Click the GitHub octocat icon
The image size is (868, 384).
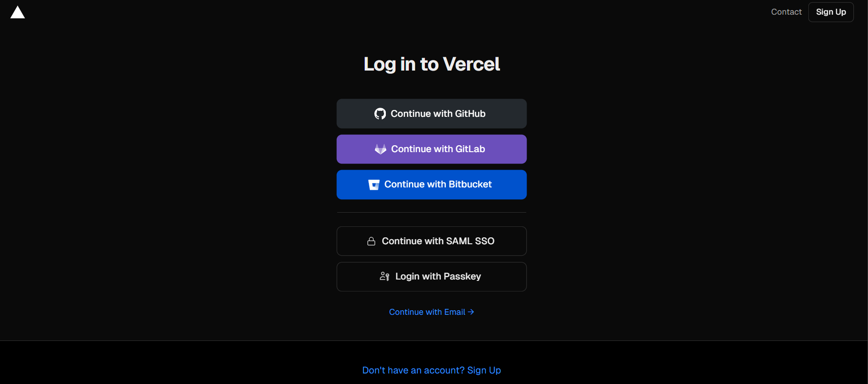(379, 113)
